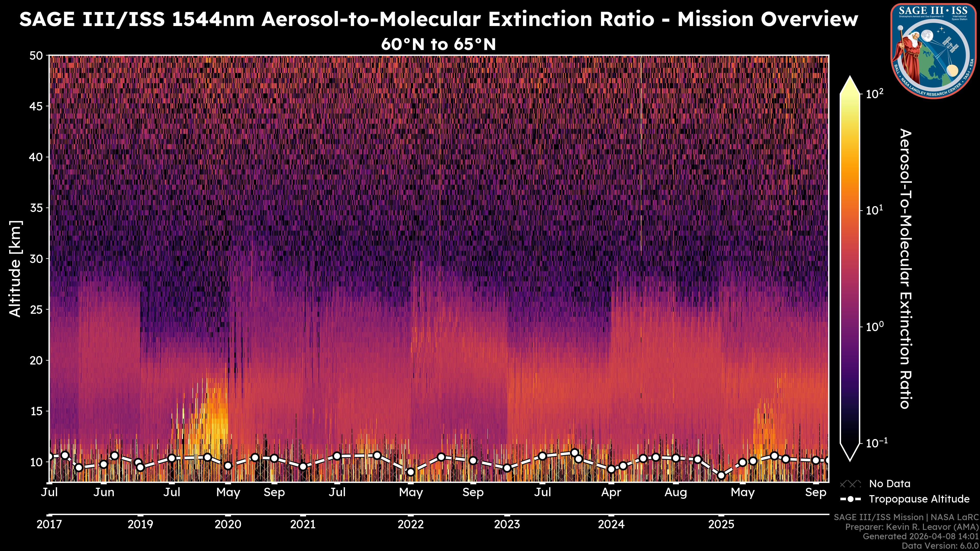Click the Apr month tick label
Screen dimensions: 980x551
click(611, 492)
